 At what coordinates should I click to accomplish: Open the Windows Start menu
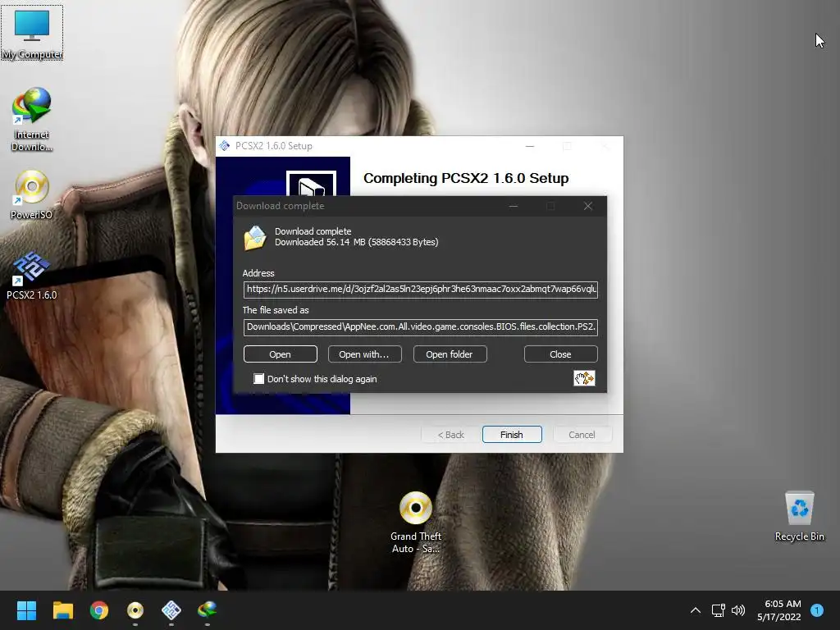tap(26, 610)
